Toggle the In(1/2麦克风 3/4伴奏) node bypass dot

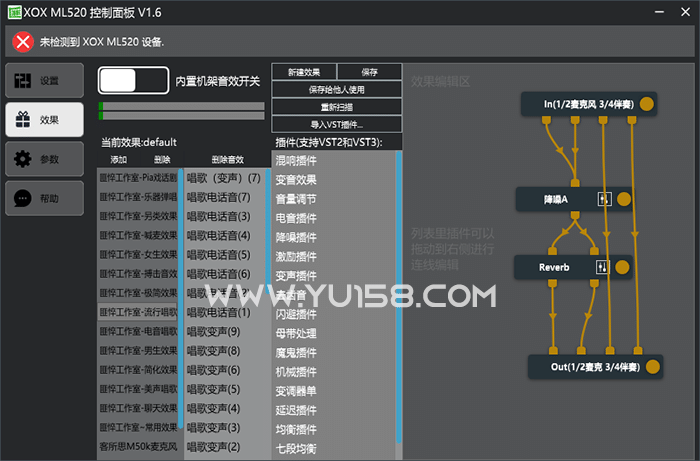646,104
